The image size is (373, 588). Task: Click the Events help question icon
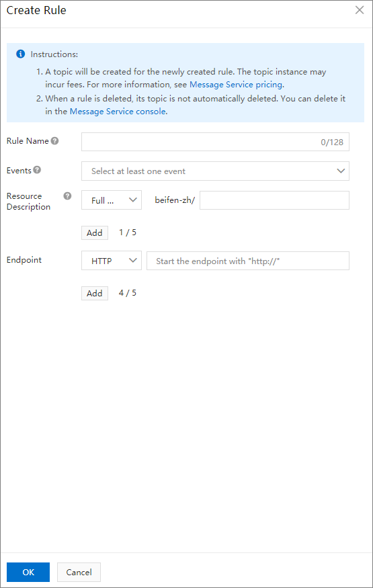(x=37, y=170)
